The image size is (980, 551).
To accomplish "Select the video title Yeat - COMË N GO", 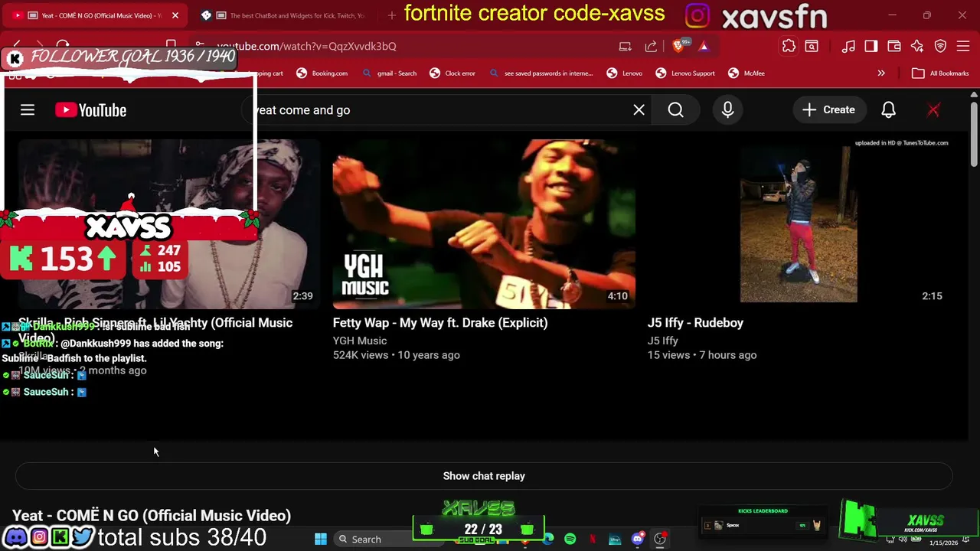I will (x=152, y=516).
